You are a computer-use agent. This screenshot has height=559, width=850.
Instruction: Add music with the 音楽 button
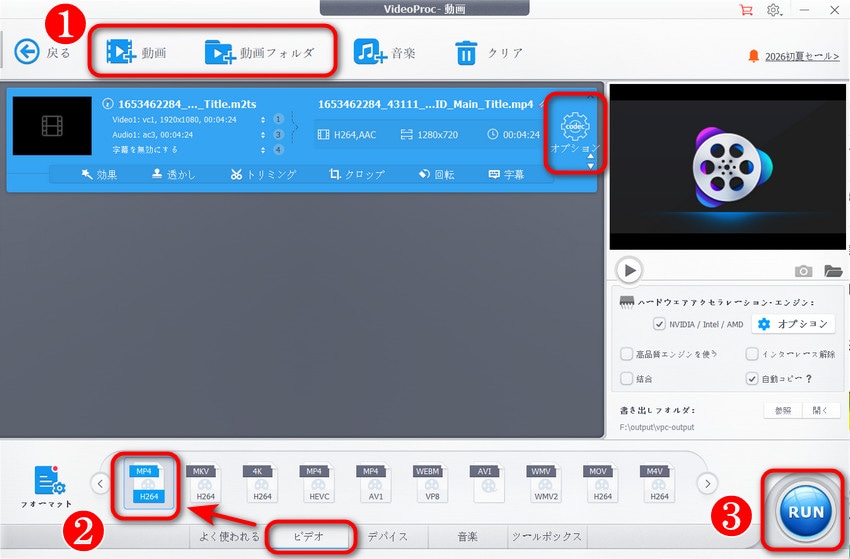(x=384, y=52)
